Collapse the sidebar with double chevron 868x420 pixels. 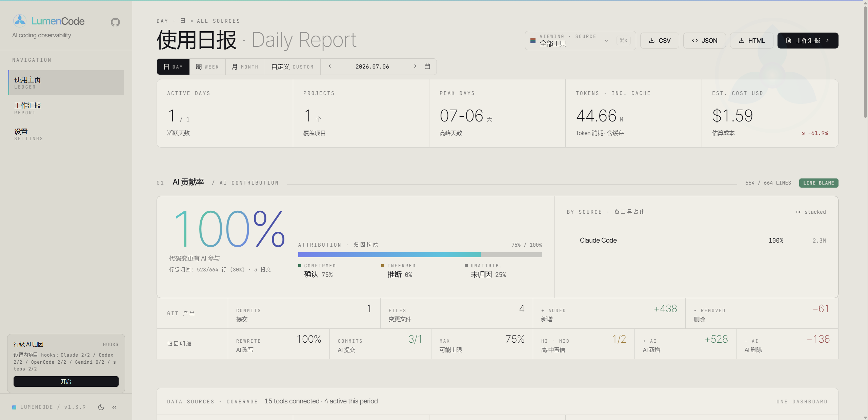coord(115,407)
